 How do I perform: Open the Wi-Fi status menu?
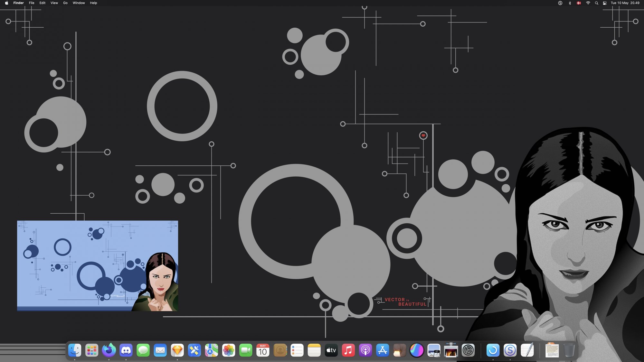click(x=588, y=3)
